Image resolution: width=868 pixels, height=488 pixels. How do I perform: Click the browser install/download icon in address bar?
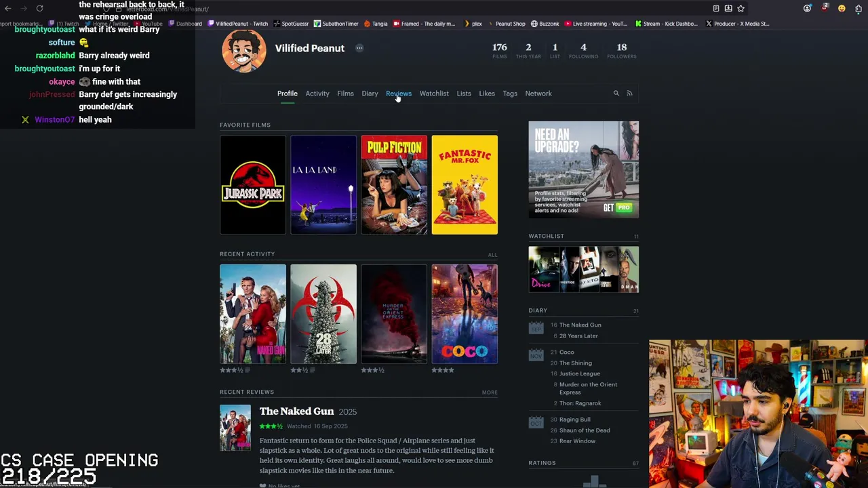[728, 8]
